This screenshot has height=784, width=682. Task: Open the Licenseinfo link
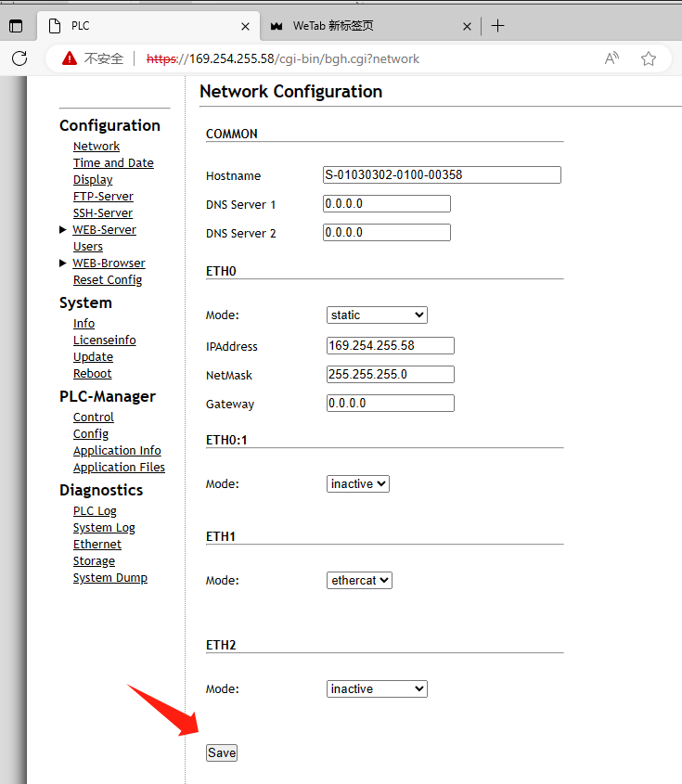[x=105, y=340]
